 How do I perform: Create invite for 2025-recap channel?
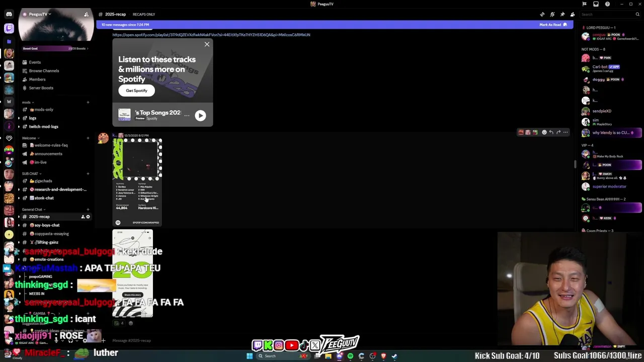pos(83,217)
